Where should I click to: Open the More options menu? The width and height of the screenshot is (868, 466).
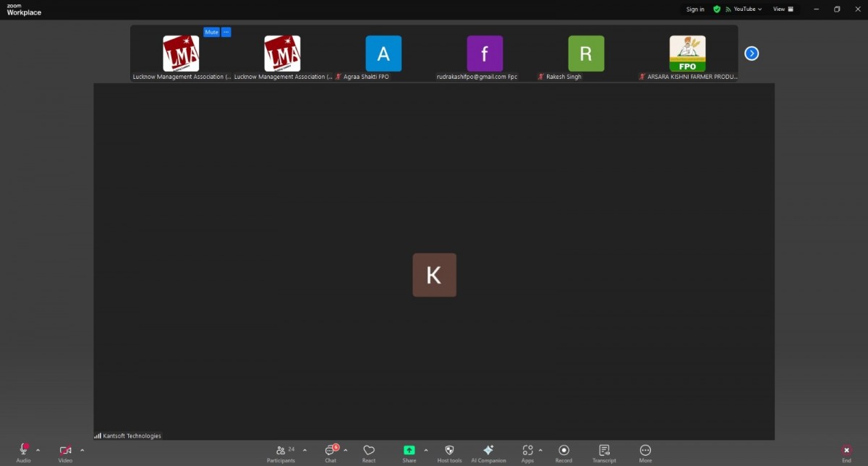pyautogui.click(x=645, y=452)
